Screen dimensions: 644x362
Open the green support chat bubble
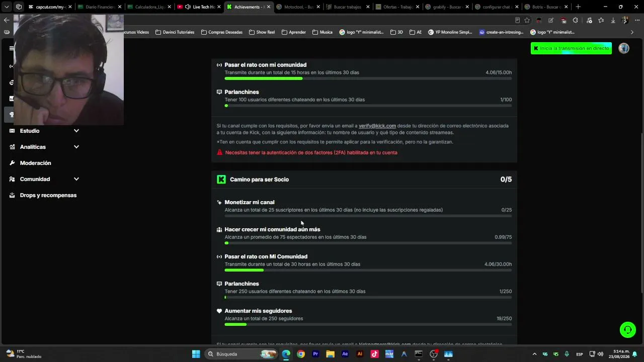627,330
